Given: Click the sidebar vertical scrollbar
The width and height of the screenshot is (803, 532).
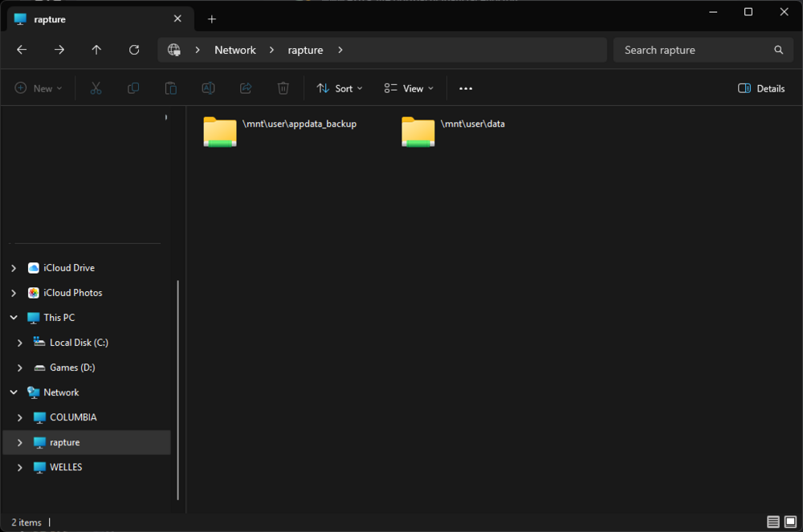Looking at the screenshot, I should (x=177, y=390).
